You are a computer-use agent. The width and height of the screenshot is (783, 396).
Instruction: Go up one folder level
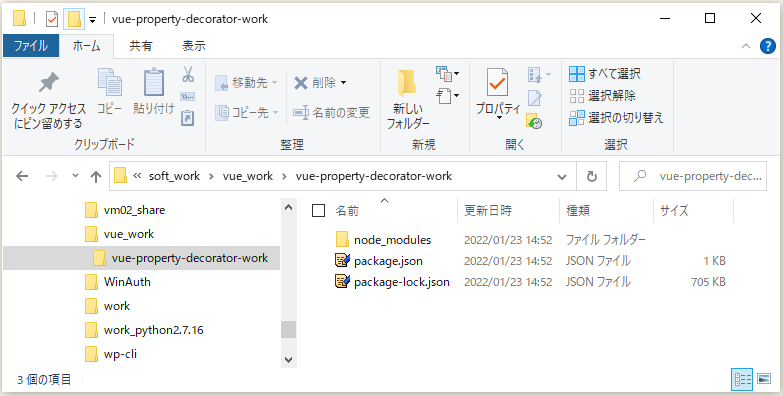click(x=96, y=176)
